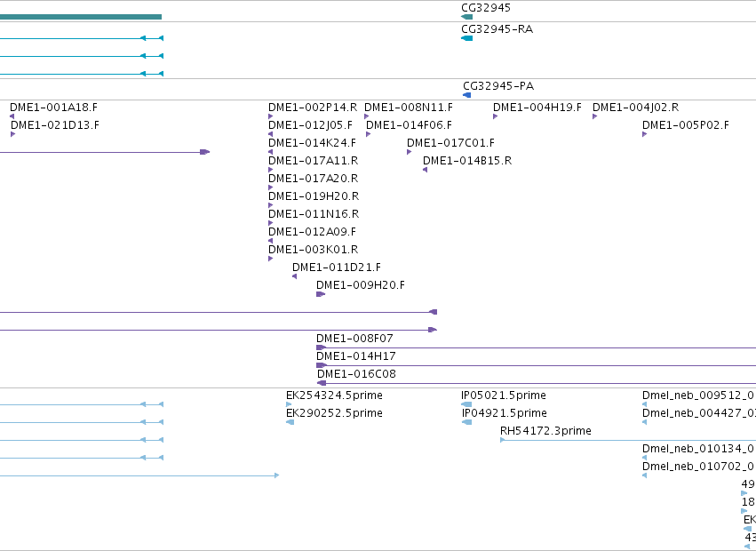Select the DME1-008F07 clone label
The height and width of the screenshot is (551, 756).
tap(354, 339)
